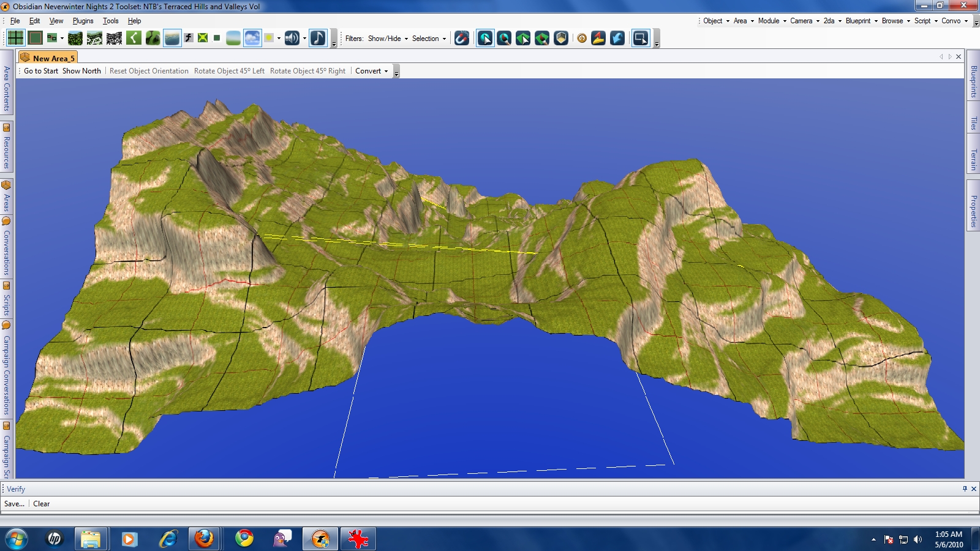
Task: Expand the Show/Hide filter dropdown
Action: pyautogui.click(x=387, y=39)
